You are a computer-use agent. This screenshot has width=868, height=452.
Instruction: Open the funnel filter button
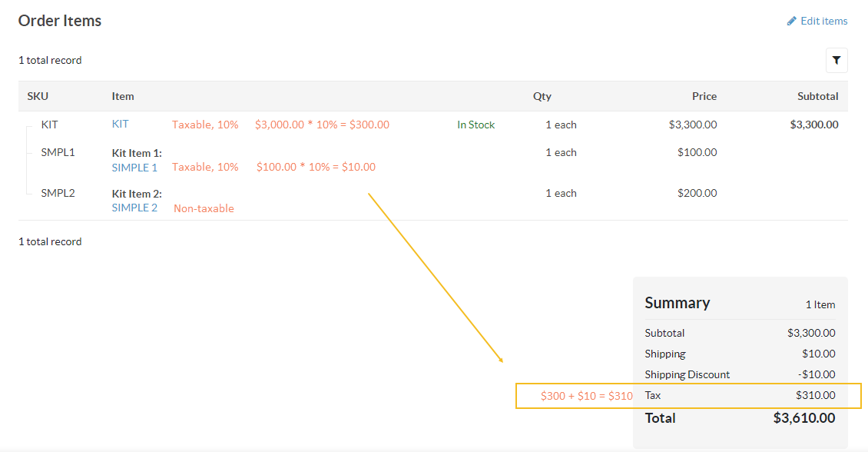837,60
